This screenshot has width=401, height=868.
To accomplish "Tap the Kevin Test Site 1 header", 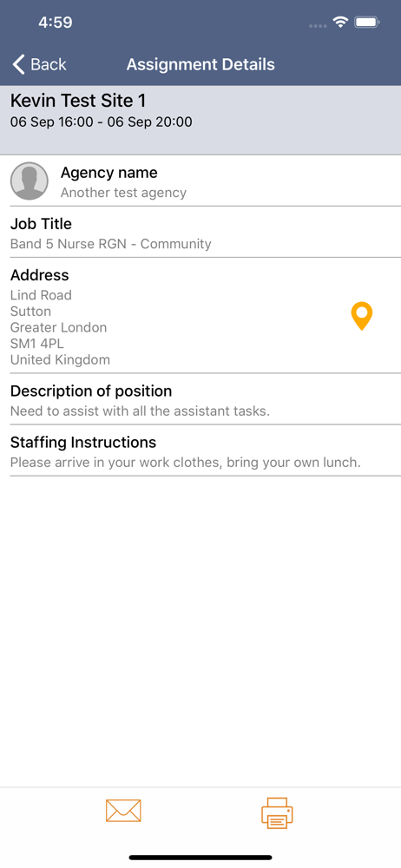I will [x=78, y=101].
